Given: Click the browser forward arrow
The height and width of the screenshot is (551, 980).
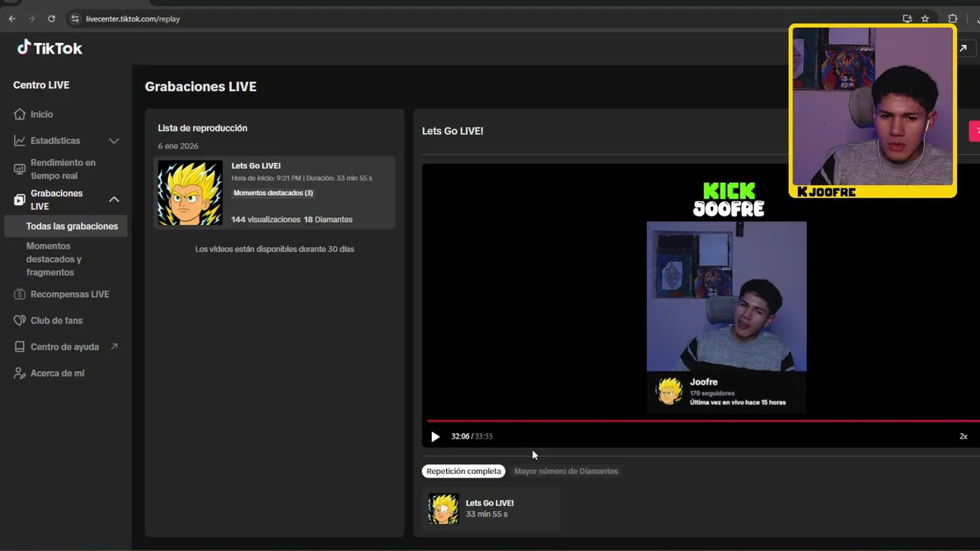Looking at the screenshot, I should (31, 18).
